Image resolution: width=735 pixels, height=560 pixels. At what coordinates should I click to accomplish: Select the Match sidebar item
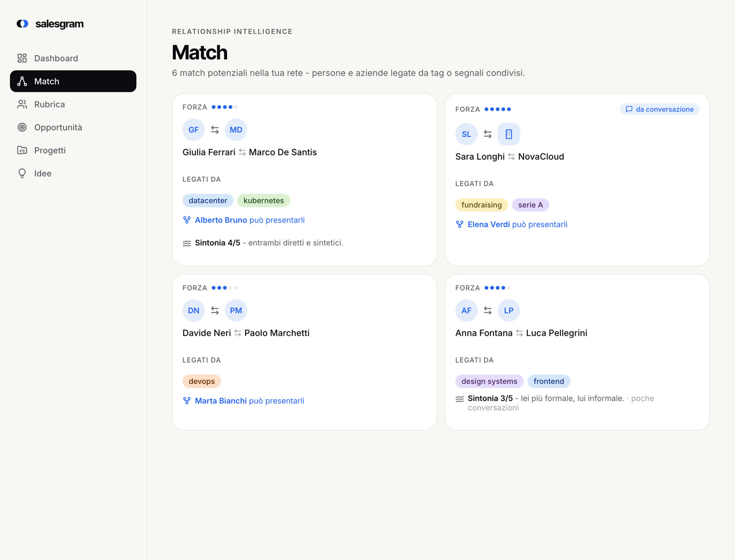73,81
